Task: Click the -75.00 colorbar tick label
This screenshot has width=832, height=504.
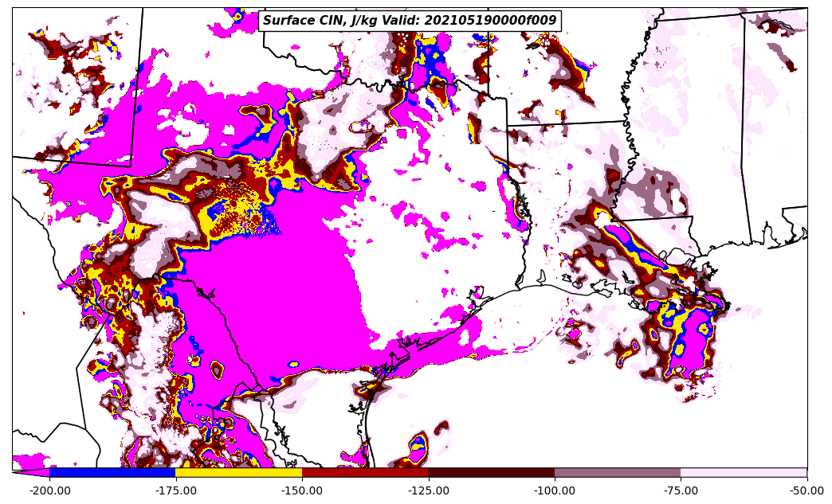Action: pyautogui.click(x=681, y=490)
